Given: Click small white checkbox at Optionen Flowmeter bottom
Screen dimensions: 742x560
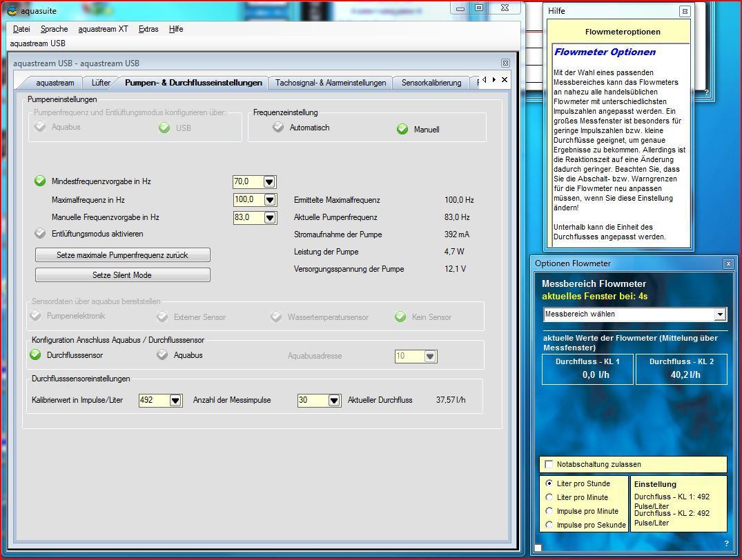Looking at the screenshot, I should coord(538,548).
